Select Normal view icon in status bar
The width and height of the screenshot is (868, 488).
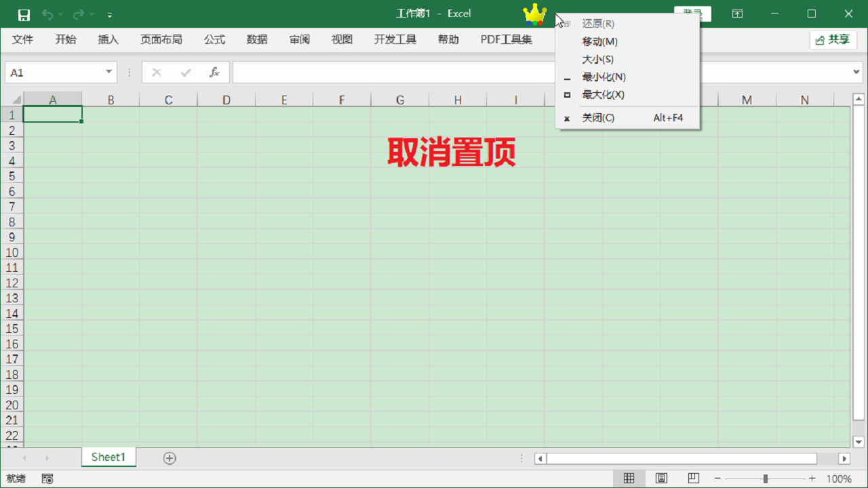[x=629, y=479]
